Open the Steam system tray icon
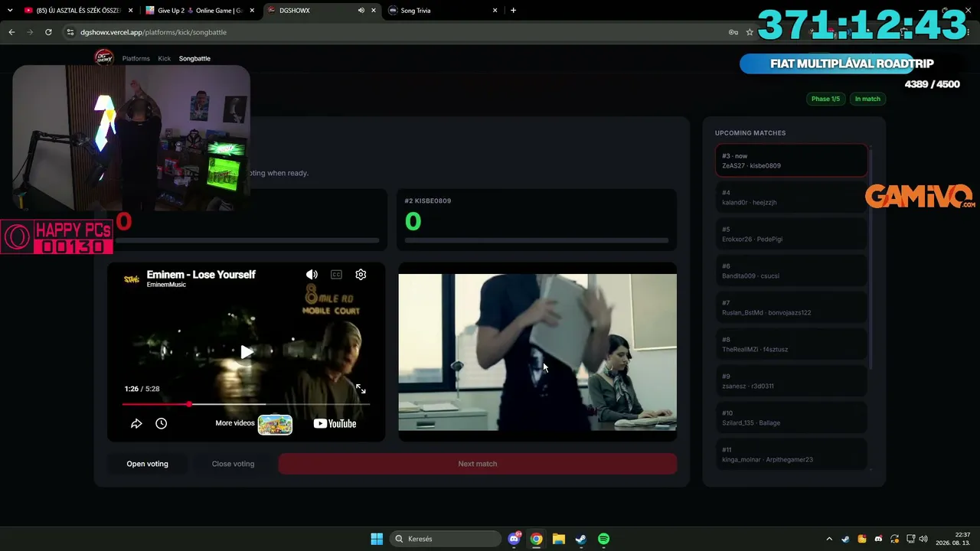Viewport: 980px width, 551px height. tap(845, 539)
